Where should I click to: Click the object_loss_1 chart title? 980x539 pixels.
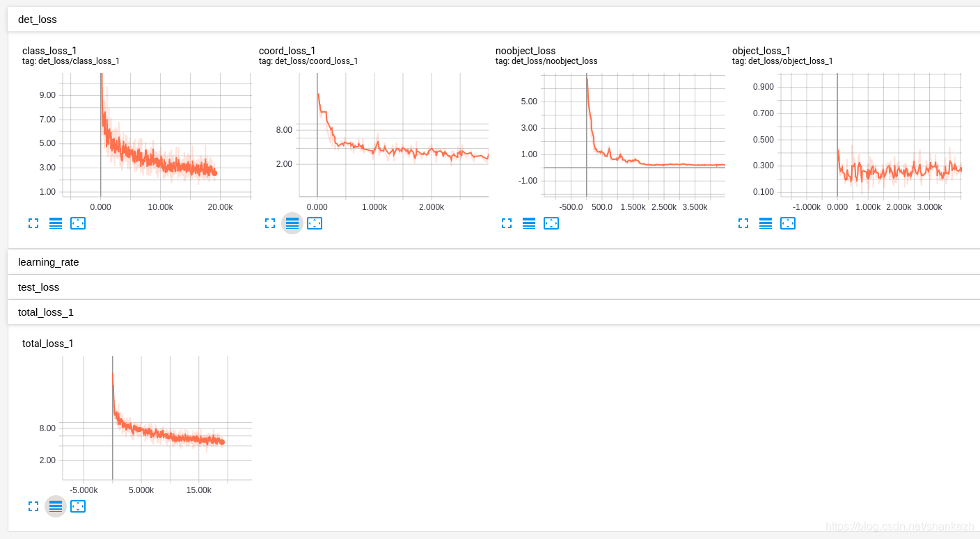761,51
